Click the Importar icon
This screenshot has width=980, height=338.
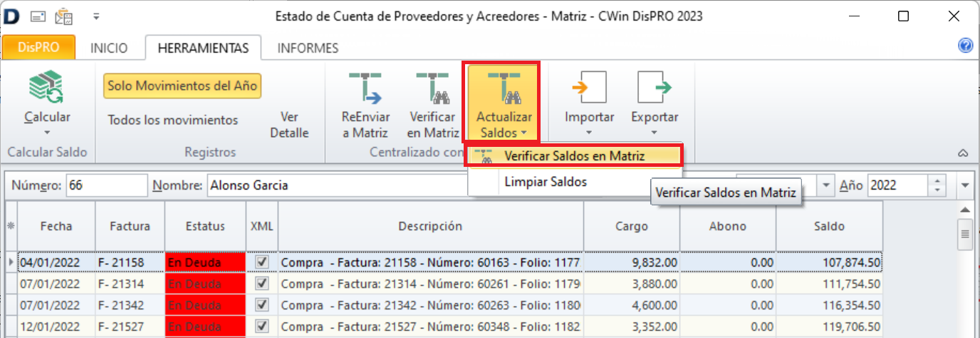click(589, 88)
